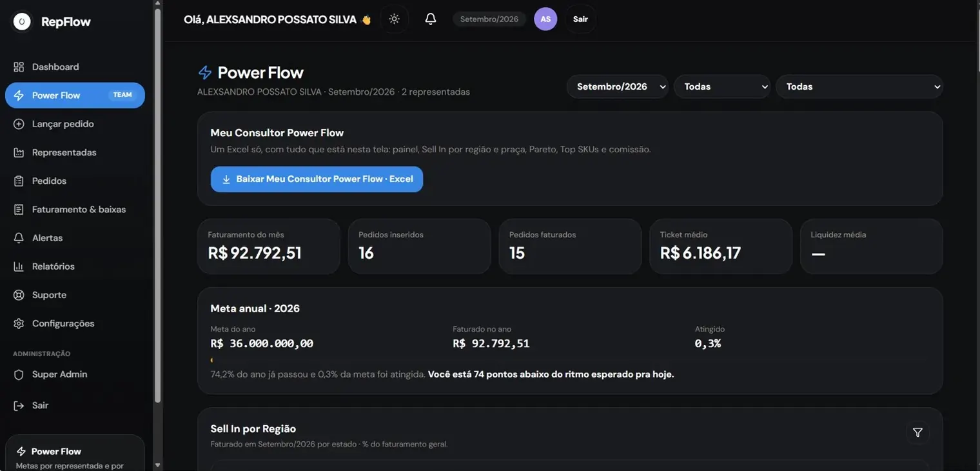Screen dimensions: 980x471
Task: Click the Atingido 0,3% value
Action: 708,343
